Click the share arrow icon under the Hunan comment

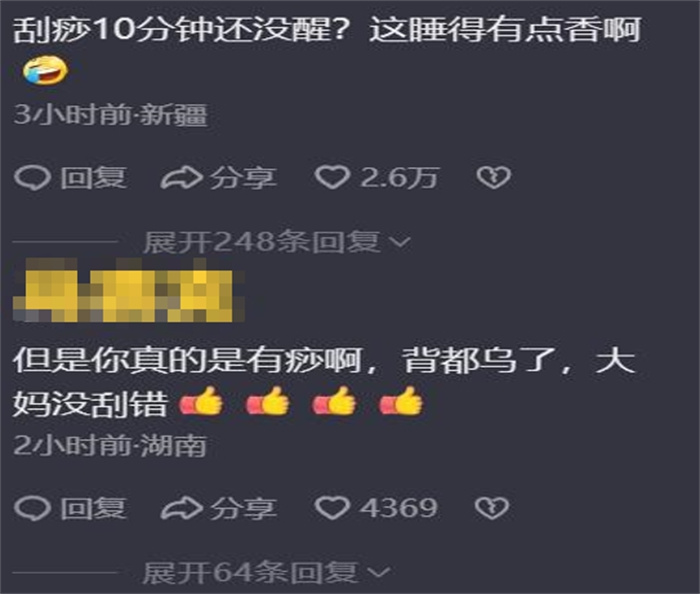point(180,508)
